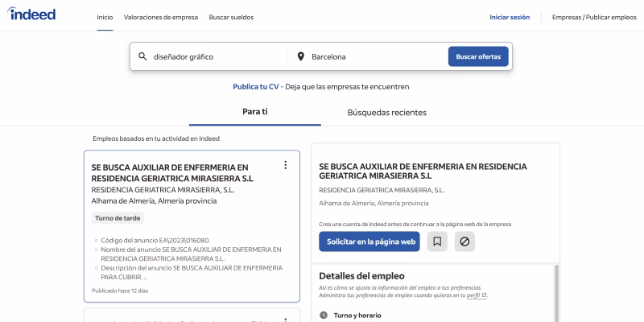Click the Nombre del anuncio bullet line
The width and height of the screenshot is (644, 322).
[x=191, y=254]
